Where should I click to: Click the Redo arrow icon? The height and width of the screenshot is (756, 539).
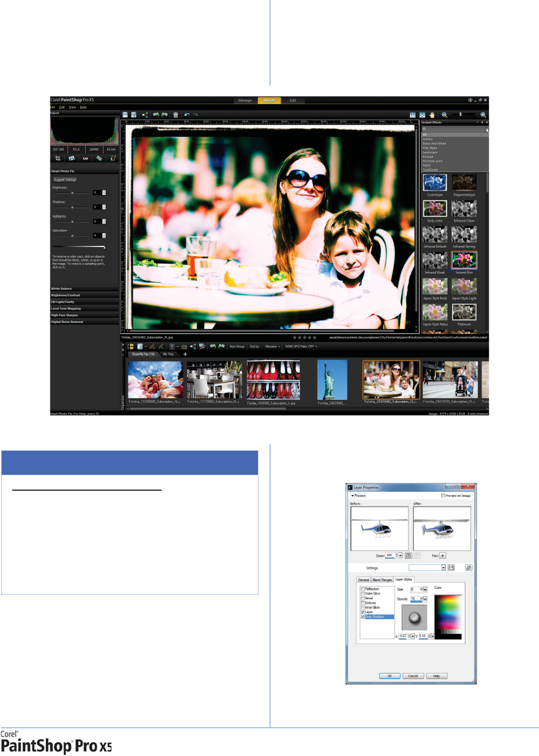[x=195, y=115]
